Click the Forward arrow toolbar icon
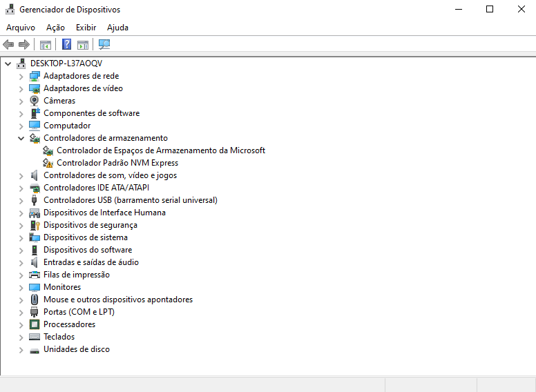536x392 pixels. coord(24,44)
